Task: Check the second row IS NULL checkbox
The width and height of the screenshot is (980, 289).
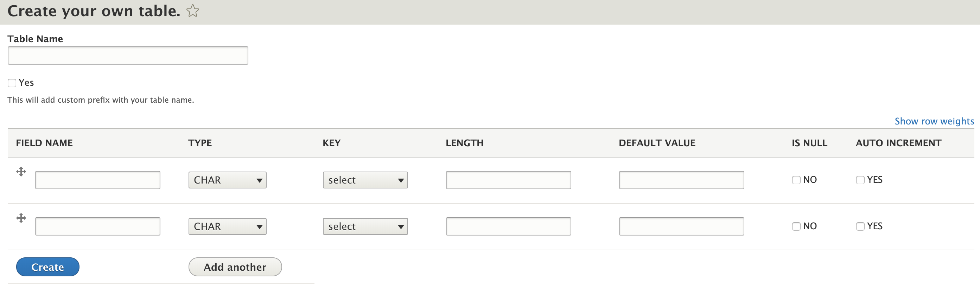Action: (796, 226)
